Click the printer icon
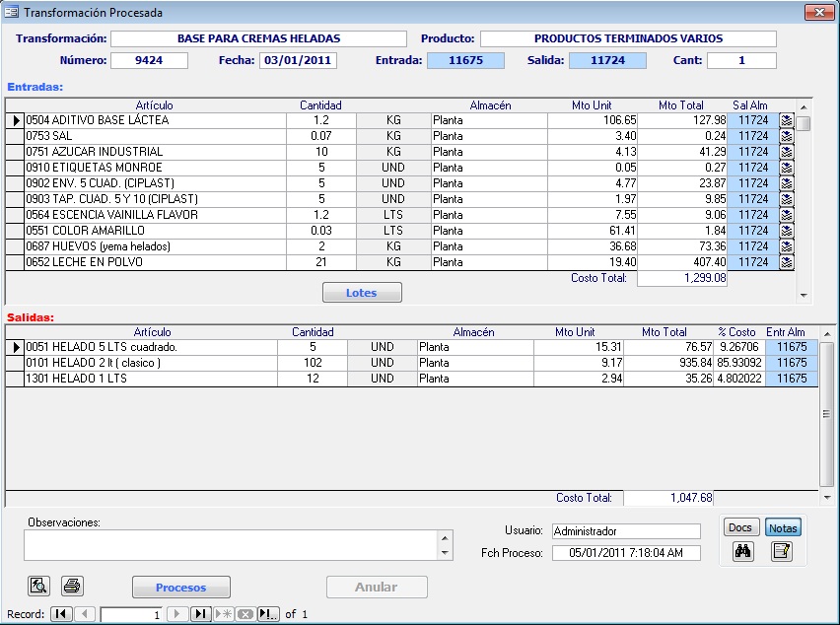The height and width of the screenshot is (625, 840). (x=72, y=587)
